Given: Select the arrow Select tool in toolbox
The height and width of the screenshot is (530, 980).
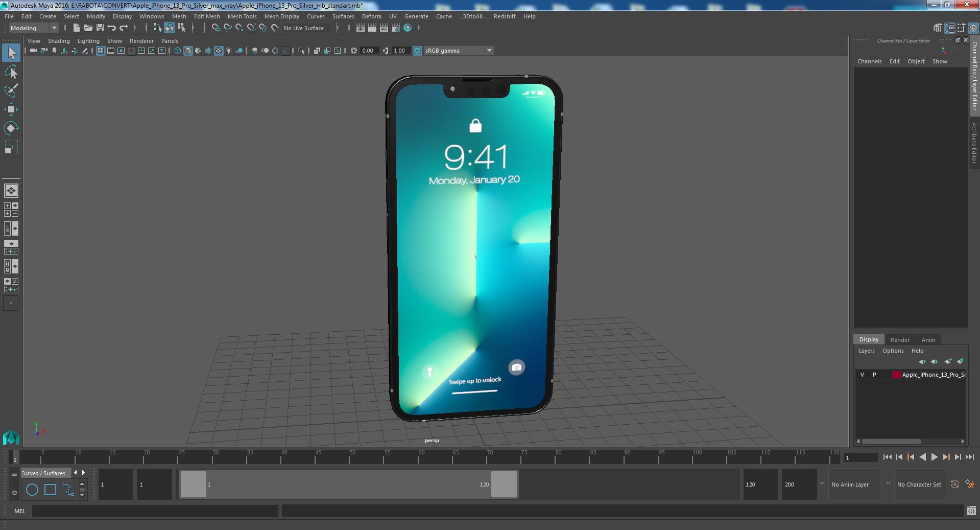Looking at the screenshot, I should [11, 53].
